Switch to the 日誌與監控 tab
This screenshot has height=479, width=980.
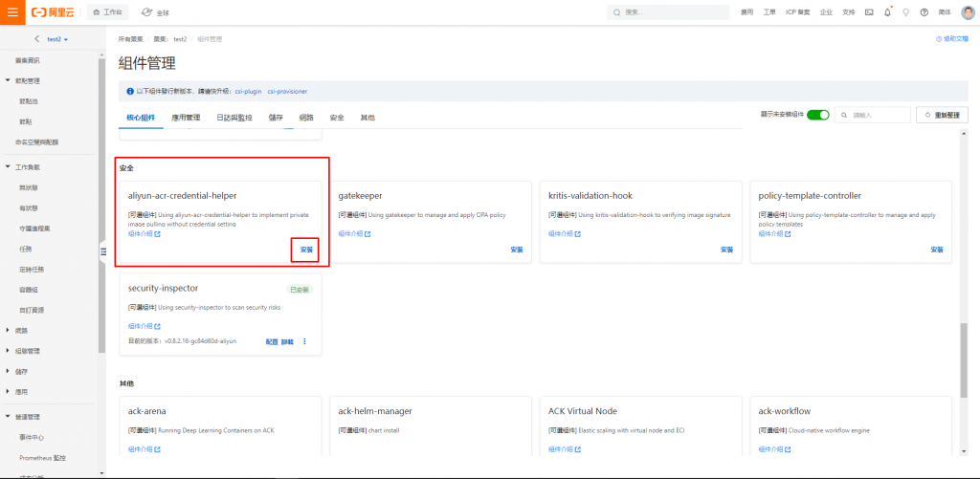coord(234,118)
